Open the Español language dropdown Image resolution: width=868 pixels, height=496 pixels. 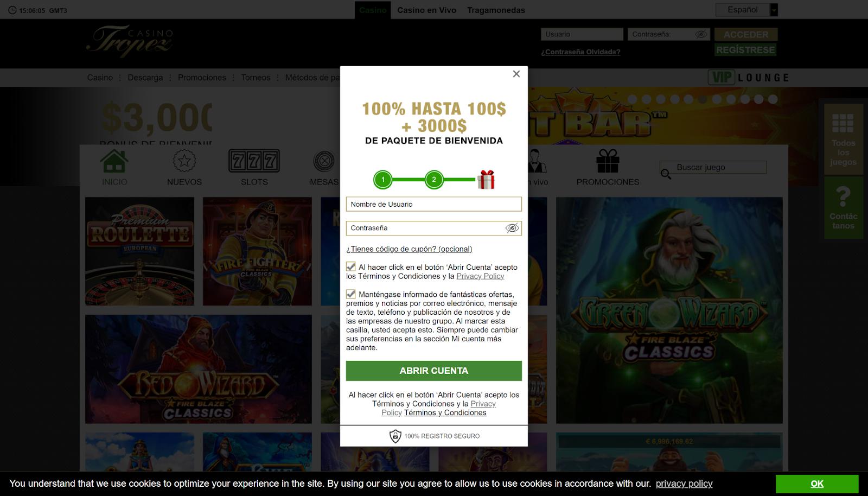click(x=746, y=10)
